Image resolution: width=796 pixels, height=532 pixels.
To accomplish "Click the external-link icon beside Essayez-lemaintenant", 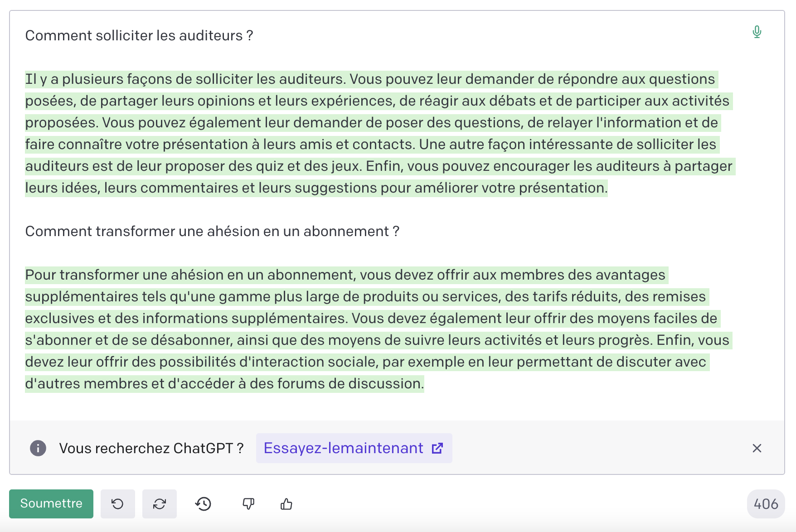I will 437,448.
